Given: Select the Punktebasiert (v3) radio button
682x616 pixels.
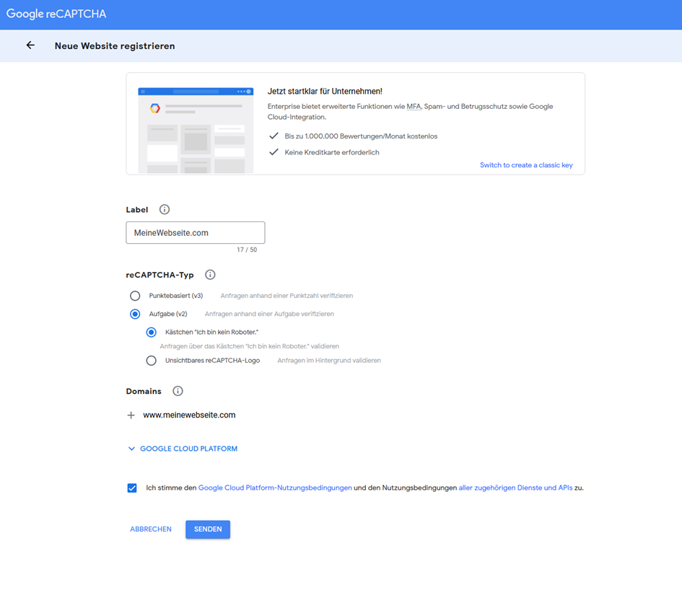Looking at the screenshot, I should pyautogui.click(x=135, y=296).
